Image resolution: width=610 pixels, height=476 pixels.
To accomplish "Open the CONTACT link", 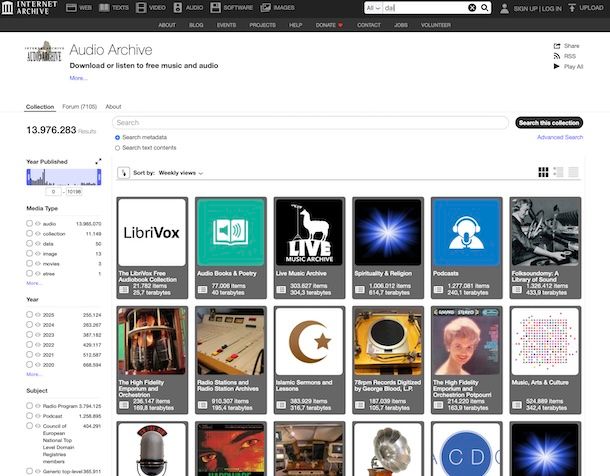I will pos(369,25).
